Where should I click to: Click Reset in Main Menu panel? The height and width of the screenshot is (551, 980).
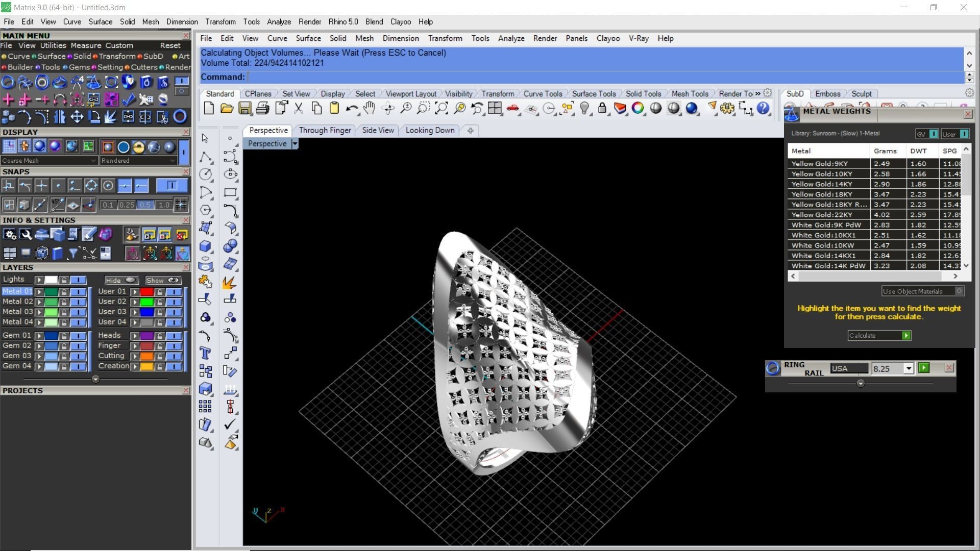pyautogui.click(x=170, y=45)
